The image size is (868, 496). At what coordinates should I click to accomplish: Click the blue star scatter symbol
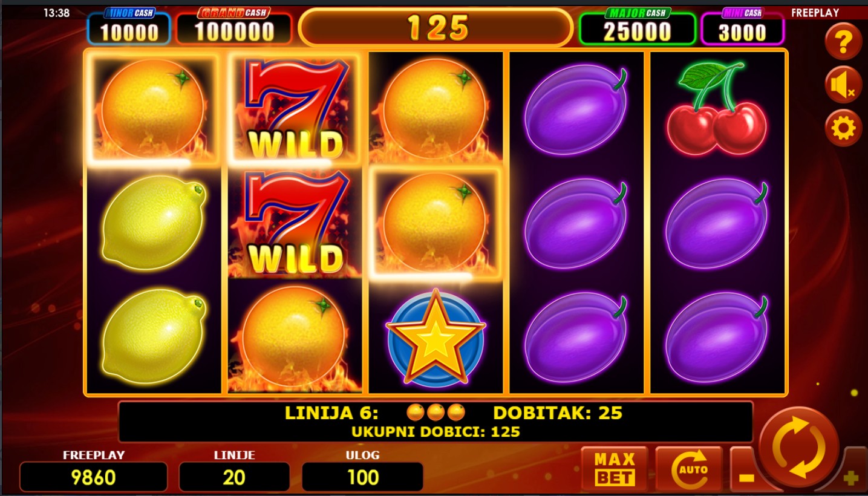436,338
